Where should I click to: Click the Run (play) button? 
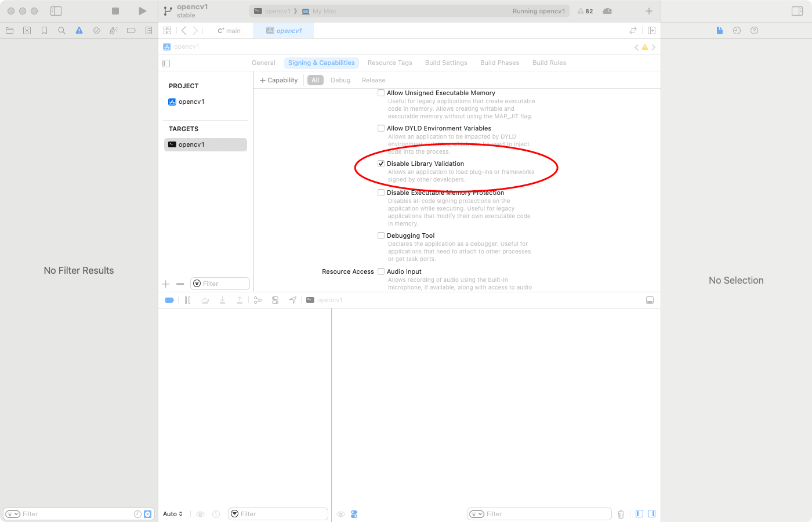(142, 11)
